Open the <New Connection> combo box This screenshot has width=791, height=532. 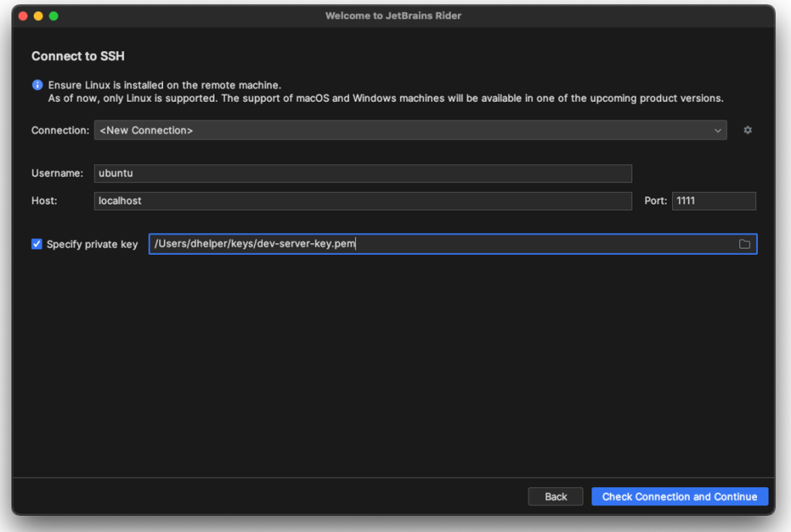point(409,130)
